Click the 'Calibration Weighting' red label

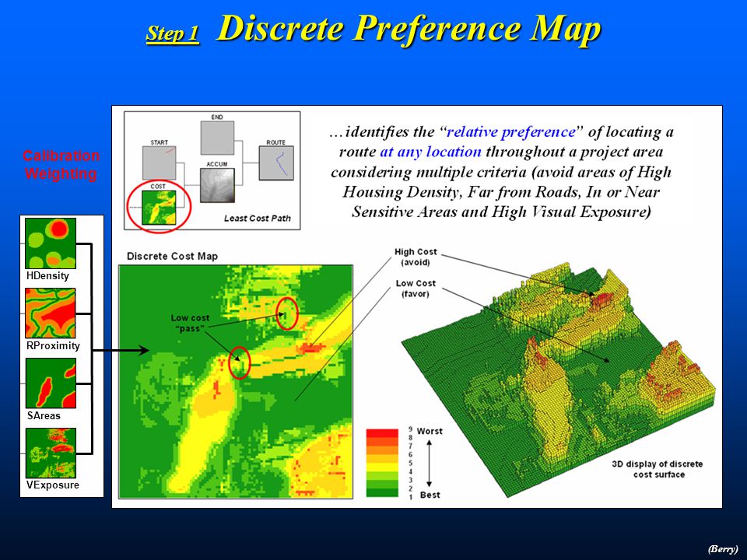point(61,164)
